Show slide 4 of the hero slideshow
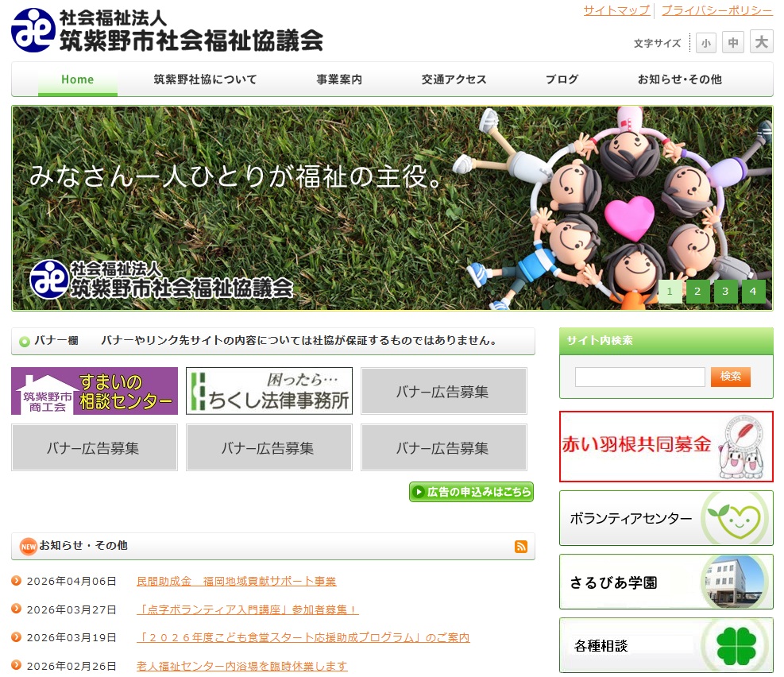 point(753,292)
